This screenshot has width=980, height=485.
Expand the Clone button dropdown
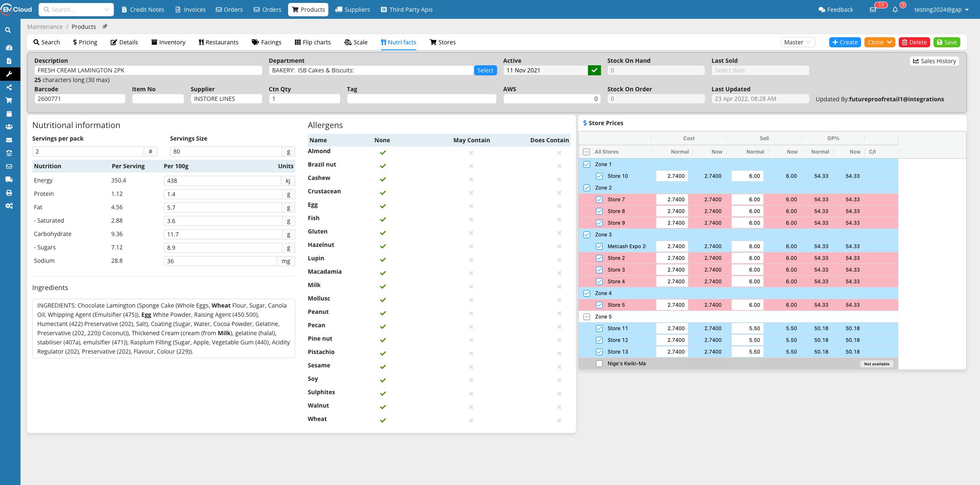coord(889,42)
